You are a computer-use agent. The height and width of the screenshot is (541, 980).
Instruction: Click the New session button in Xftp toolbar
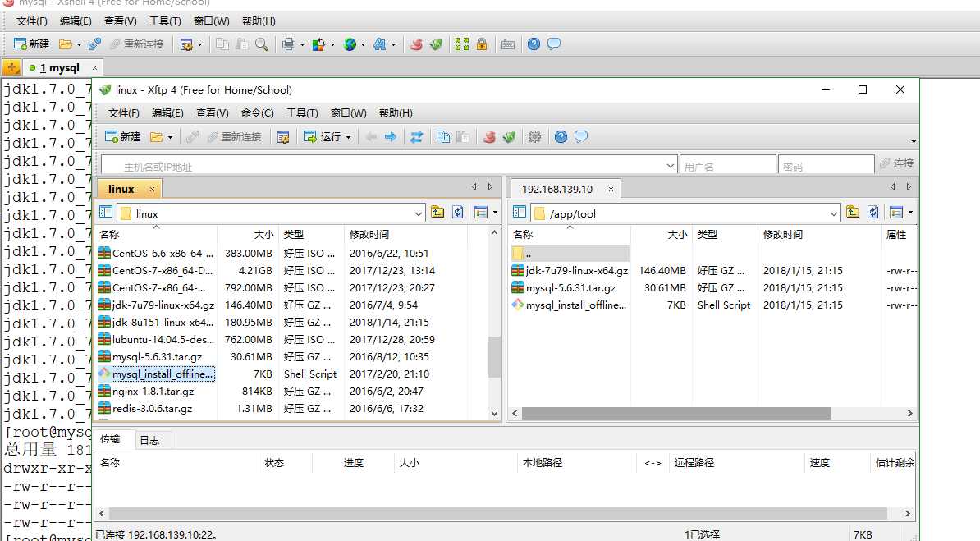pyautogui.click(x=122, y=137)
